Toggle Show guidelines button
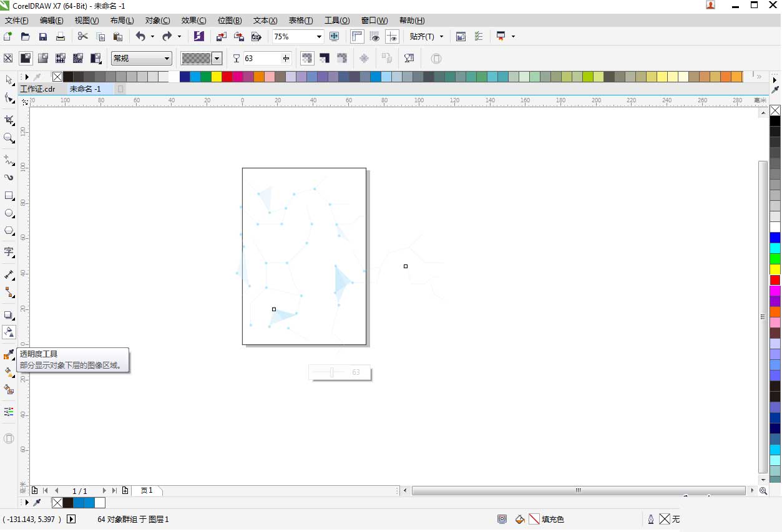Image resolution: width=782 pixels, height=532 pixels. tap(392, 36)
